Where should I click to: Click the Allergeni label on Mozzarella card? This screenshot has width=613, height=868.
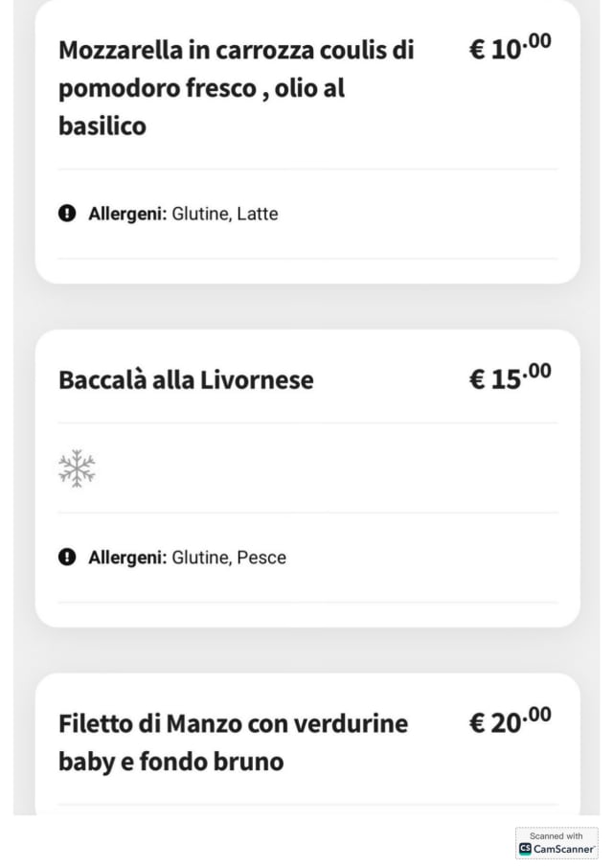click(x=127, y=214)
